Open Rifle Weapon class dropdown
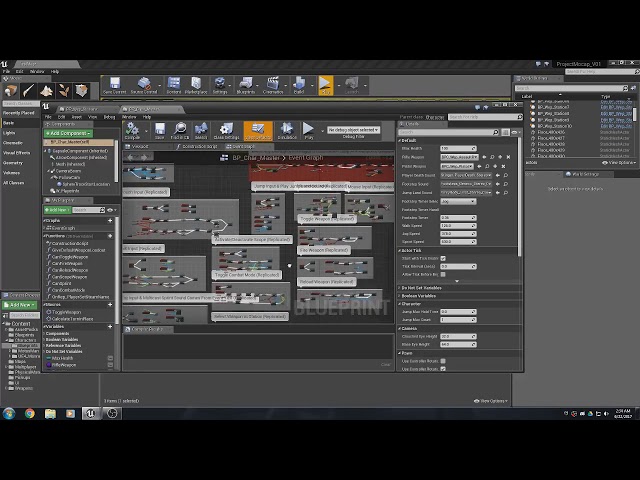Image resolution: width=640 pixels, height=480 pixels. pyautogui.click(x=459, y=157)
